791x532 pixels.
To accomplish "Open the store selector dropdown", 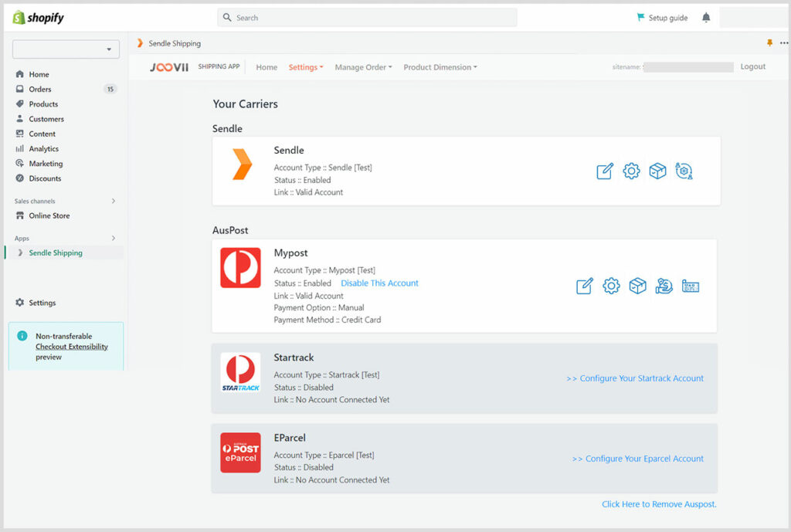I will (66, 49).
